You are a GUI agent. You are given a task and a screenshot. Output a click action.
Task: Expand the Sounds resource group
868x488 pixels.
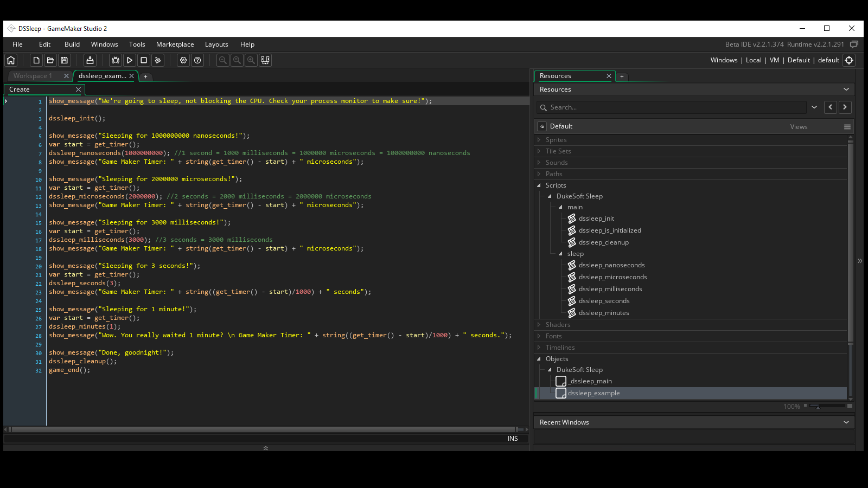pyautogui.click(x=539, y=163)
